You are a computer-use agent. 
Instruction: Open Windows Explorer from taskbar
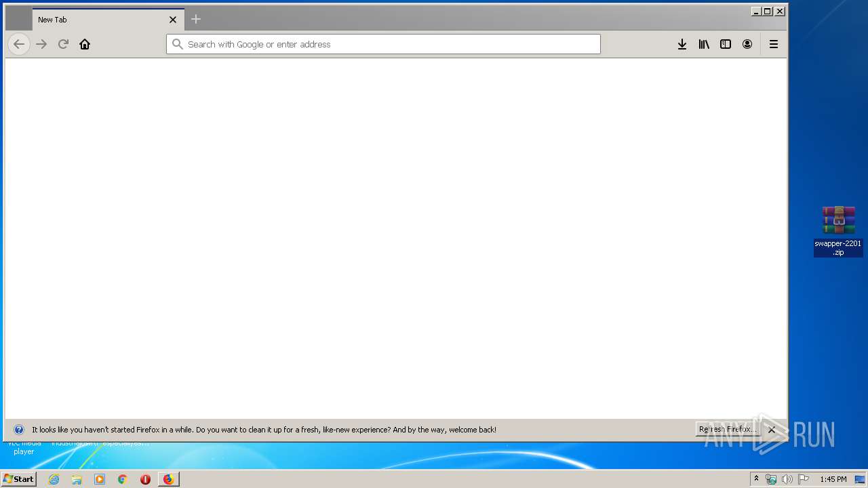click(x=77, y=479)
